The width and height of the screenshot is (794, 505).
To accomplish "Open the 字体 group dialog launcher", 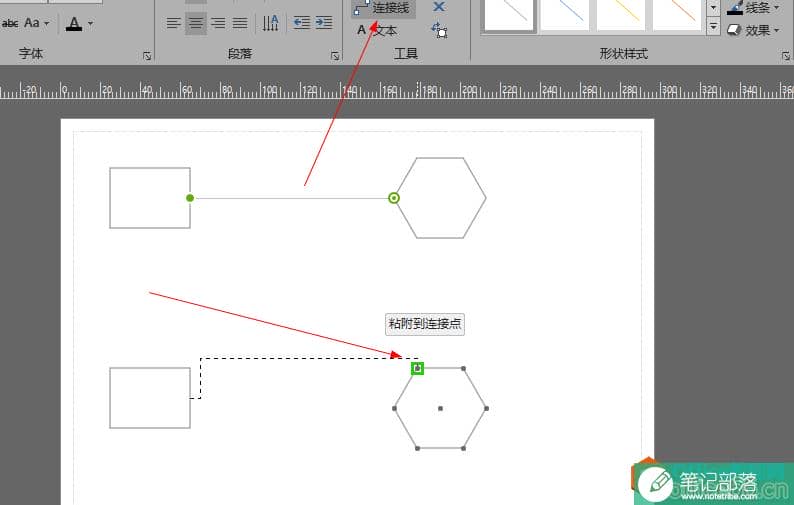I will click(147, 56).
